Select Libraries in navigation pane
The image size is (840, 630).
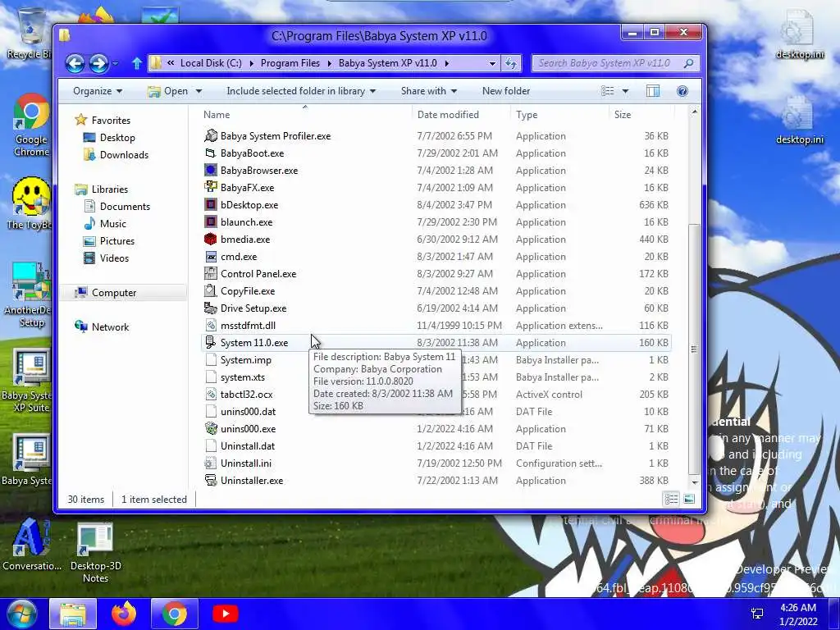(109, 189)
